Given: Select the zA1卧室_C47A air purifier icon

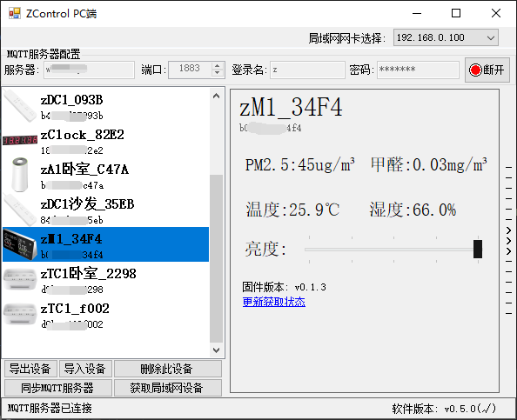Looking at the screenshot, I should (x=20, y=175).
